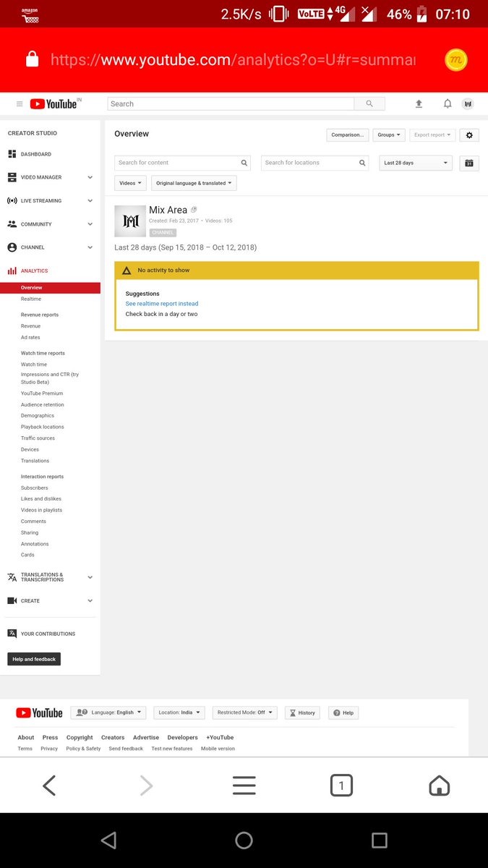The width and height of the screenshot is (488, 868).
Task: Open the Likes and dislikes report
Action: click(41, 499)
